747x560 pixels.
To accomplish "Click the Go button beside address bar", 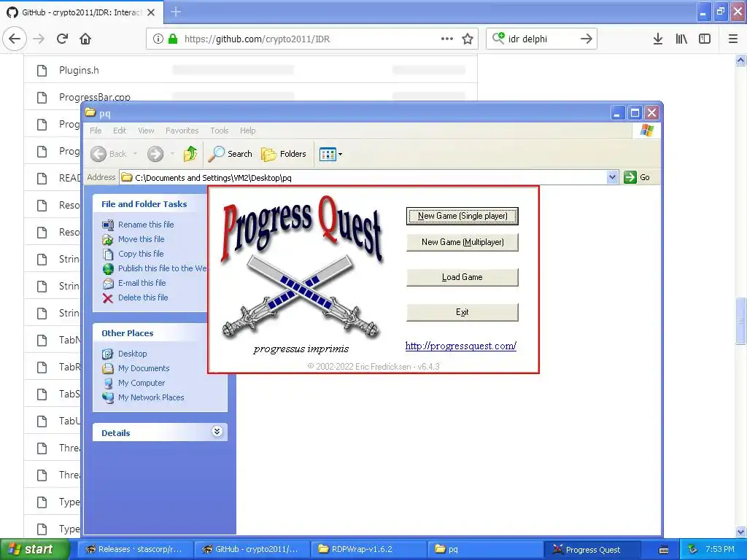I will click(x=637, y=177).
